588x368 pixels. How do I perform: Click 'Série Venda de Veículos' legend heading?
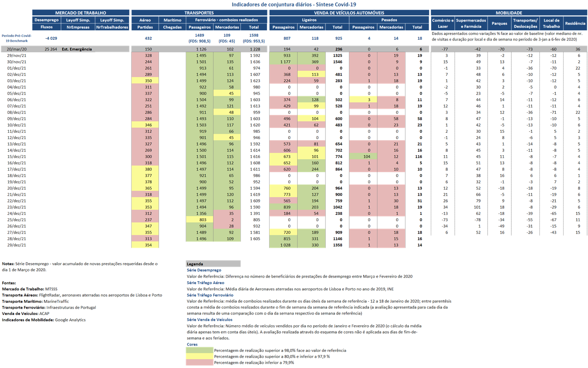click(x=209, y=319)
